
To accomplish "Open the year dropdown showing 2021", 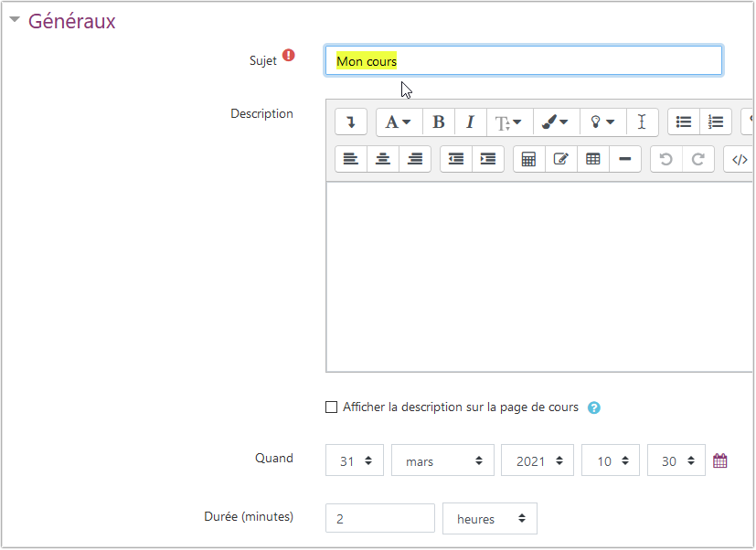I will (538, 461).
